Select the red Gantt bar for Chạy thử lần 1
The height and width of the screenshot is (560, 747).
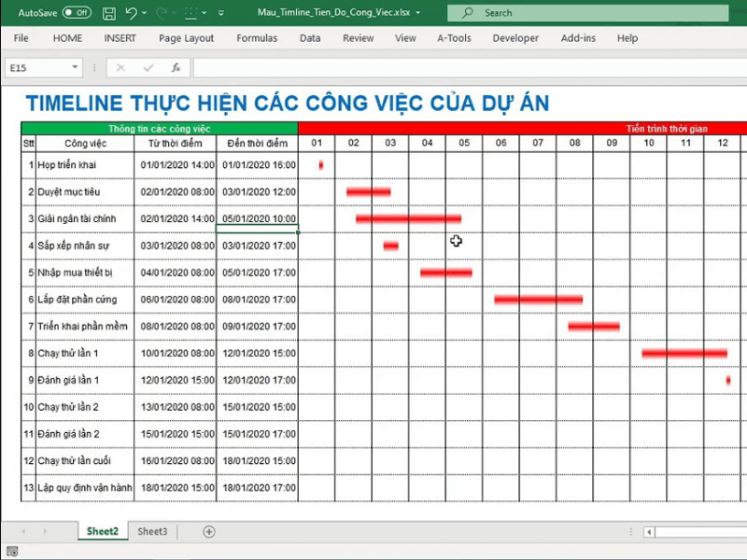pos(684,354)
